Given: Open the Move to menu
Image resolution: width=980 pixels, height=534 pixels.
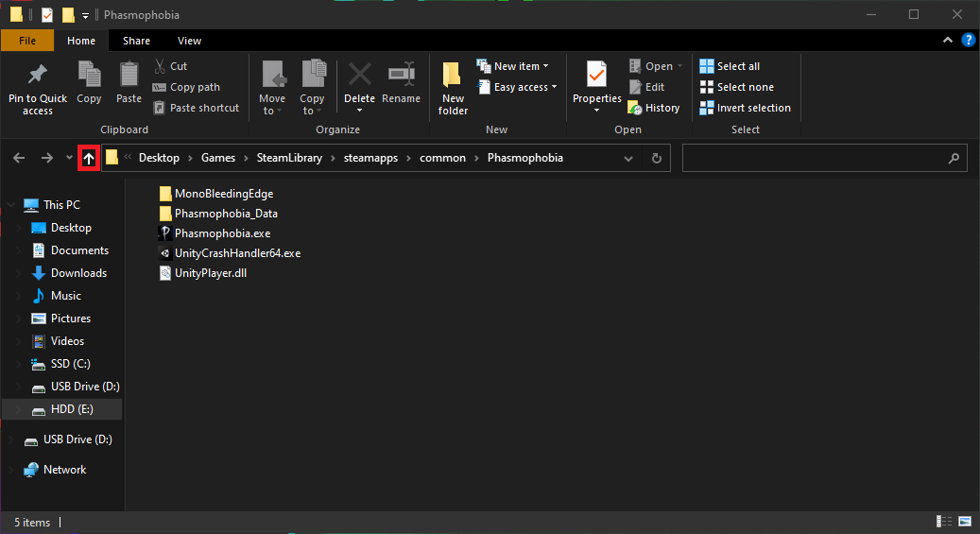Looking at the screenshot, I should (x=272, y=88).
